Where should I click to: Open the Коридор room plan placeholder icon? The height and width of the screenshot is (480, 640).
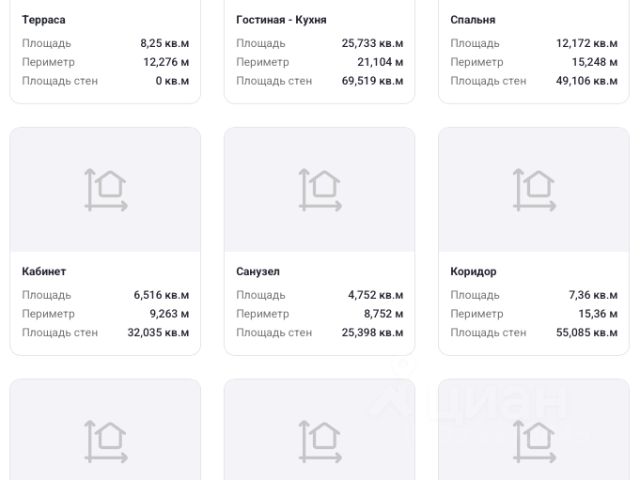pyautogui.click(x=534, y=190)
